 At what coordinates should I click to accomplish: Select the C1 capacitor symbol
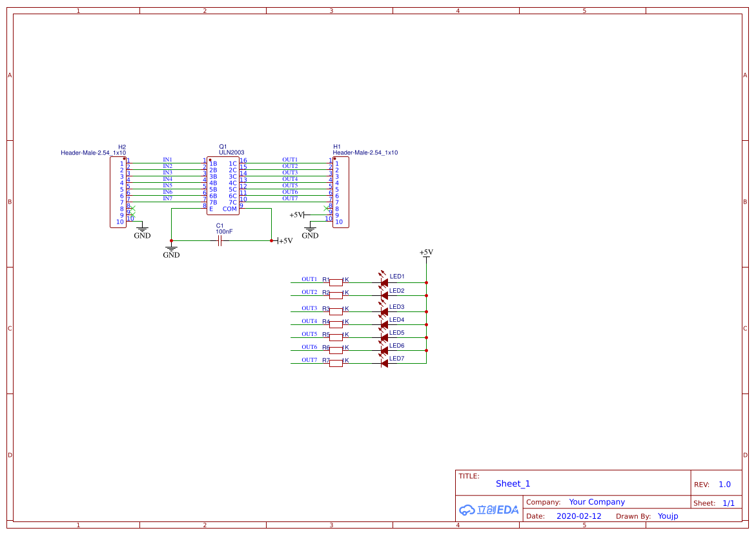(x=220, y=241)
